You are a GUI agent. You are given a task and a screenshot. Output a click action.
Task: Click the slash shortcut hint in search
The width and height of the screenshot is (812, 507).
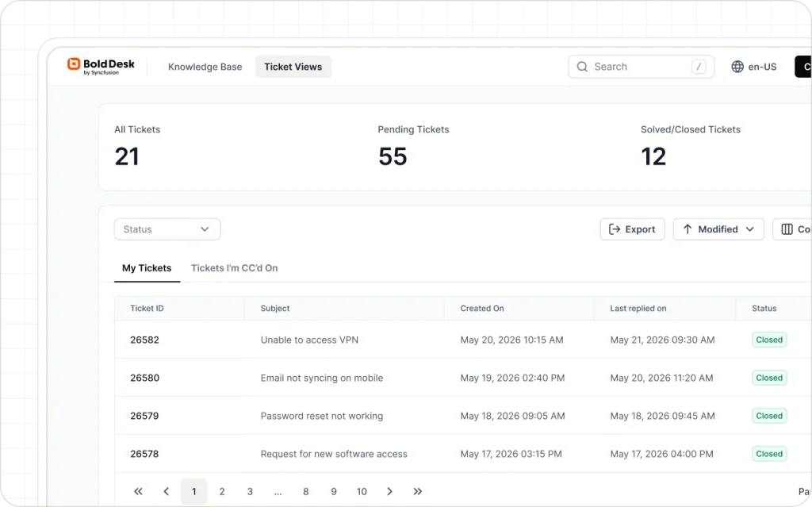tap(699, 67)
